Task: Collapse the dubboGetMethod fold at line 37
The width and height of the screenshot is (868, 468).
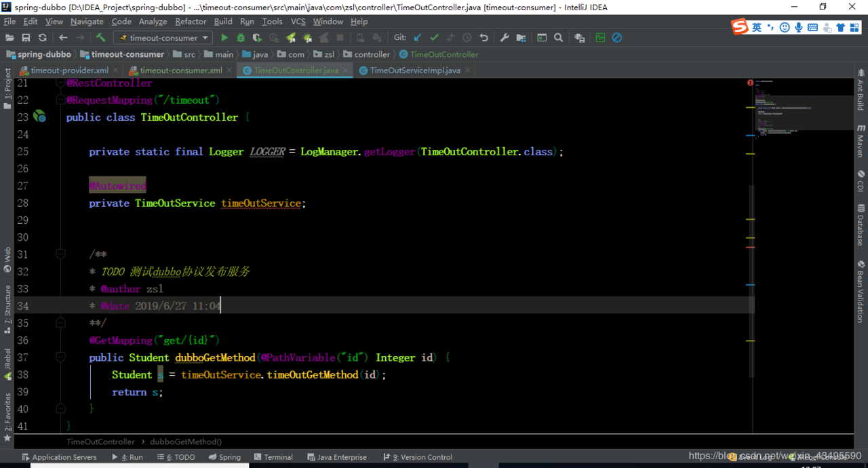Action: [x=60, y=357]
